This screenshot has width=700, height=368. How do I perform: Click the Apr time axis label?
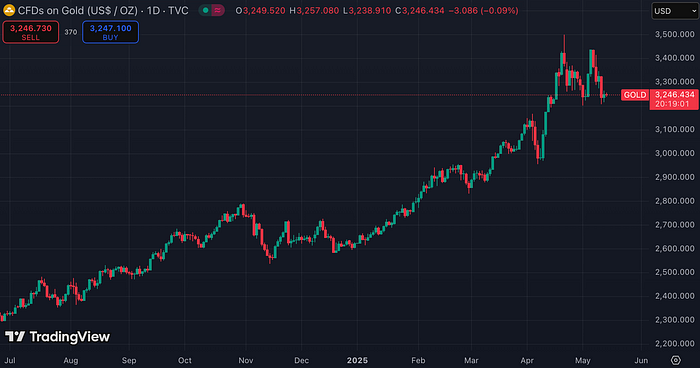coord(527,360)
